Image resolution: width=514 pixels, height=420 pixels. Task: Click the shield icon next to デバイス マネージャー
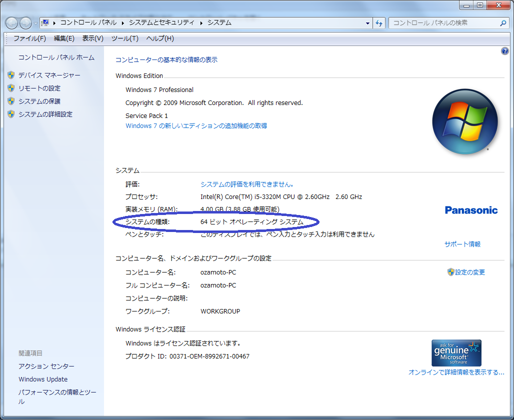click(11, 75)
